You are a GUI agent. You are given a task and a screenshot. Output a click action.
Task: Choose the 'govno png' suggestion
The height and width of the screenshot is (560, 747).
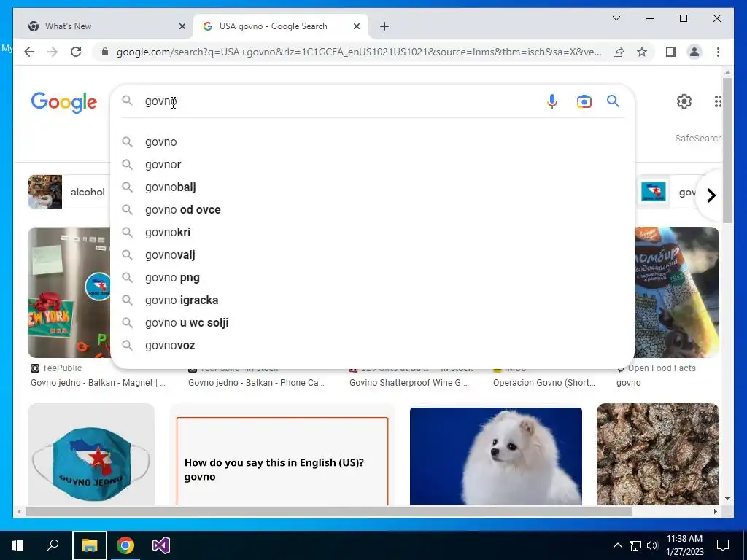(372, 278)
